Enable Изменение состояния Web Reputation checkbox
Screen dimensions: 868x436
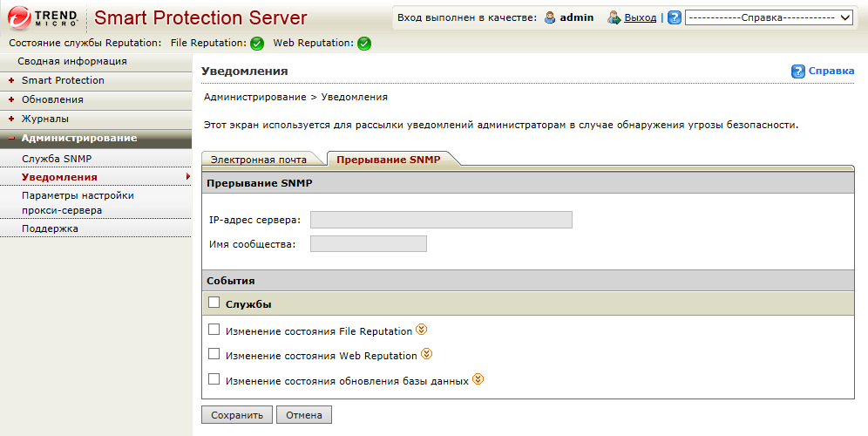214,354
